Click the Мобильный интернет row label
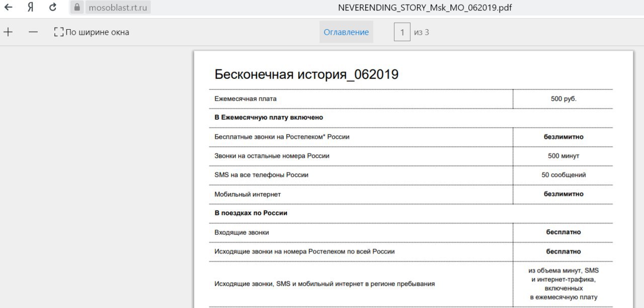This screenshot has height=308, width=644. pos(248,194)
